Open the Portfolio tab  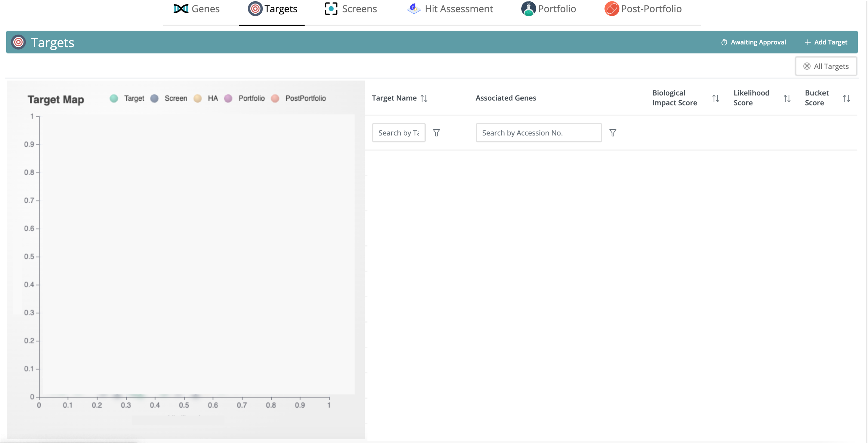[x=549, y=9]
